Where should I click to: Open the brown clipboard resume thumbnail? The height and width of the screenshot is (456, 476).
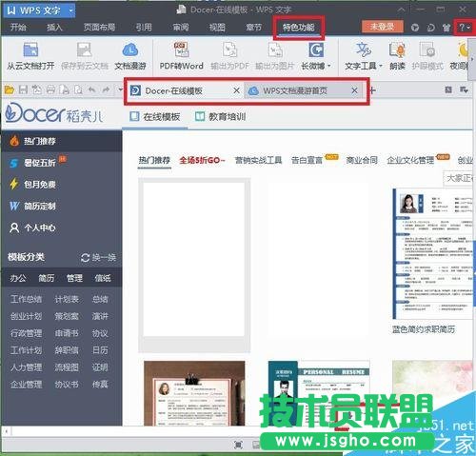click(x=194, y=393)
